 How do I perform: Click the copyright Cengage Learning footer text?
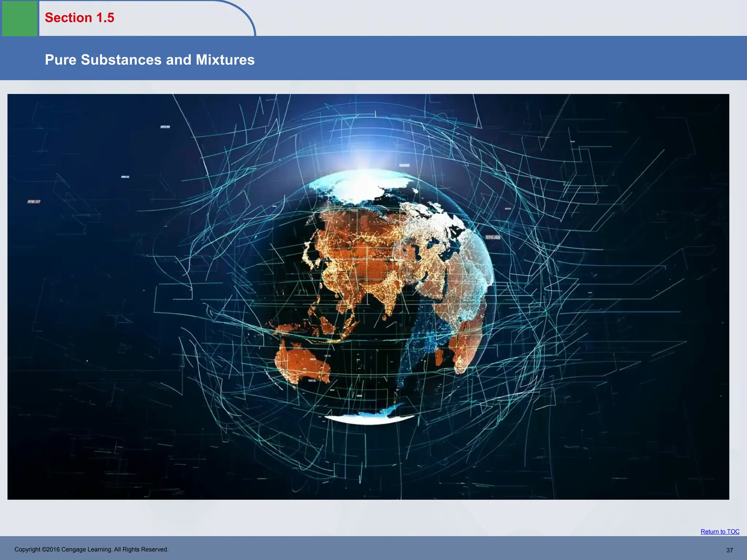tap(91, 549)
